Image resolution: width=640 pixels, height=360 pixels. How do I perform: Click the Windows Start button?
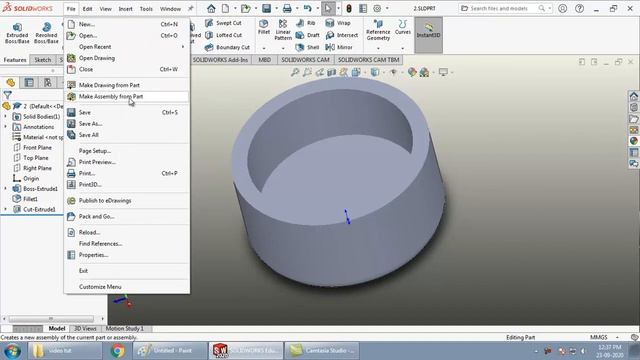pyautogui.click(x=12, y=351)
